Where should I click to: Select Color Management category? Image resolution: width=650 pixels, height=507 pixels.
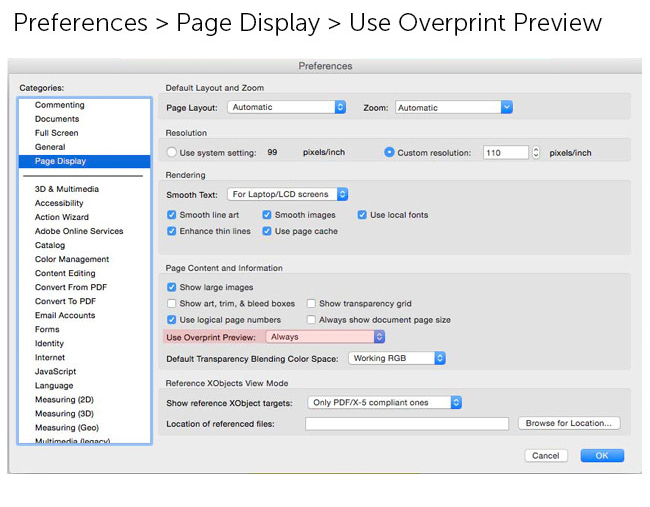72,260
